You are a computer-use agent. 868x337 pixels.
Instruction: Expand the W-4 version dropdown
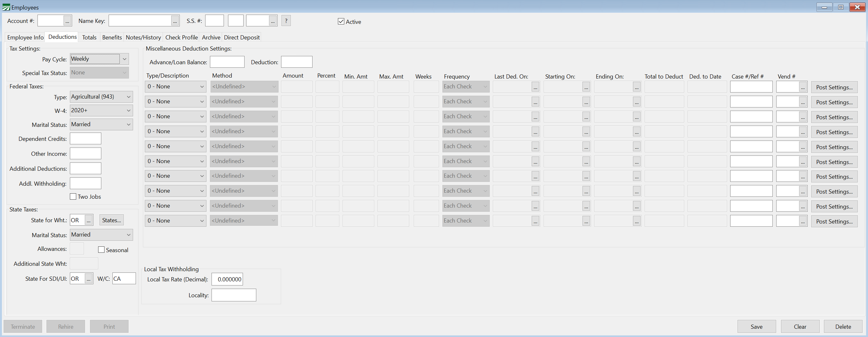point(128,111)
